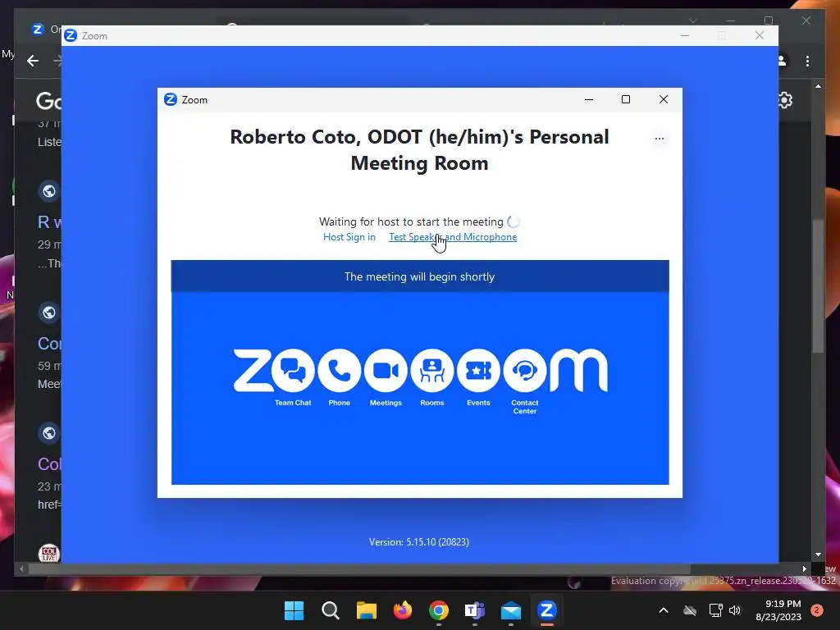Screen dimensions: 840x630
Task: Open the Windows Start menu
Action: 294,610
